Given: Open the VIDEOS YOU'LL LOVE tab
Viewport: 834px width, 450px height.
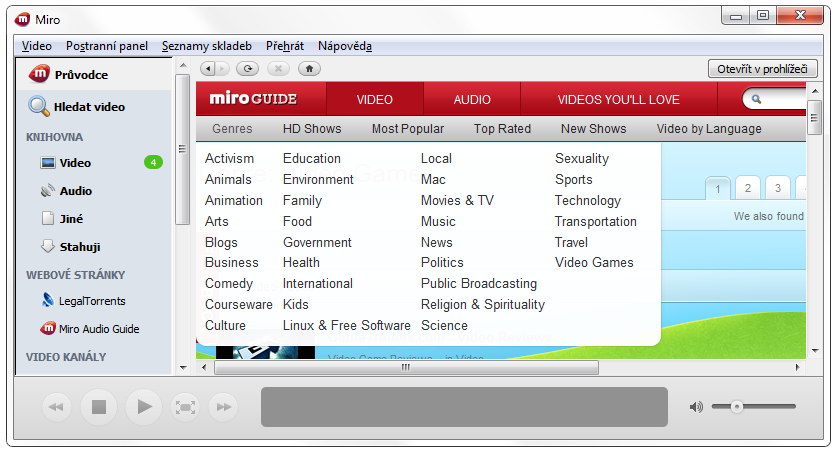Looking at the screenshot, I should click(619, 99).
